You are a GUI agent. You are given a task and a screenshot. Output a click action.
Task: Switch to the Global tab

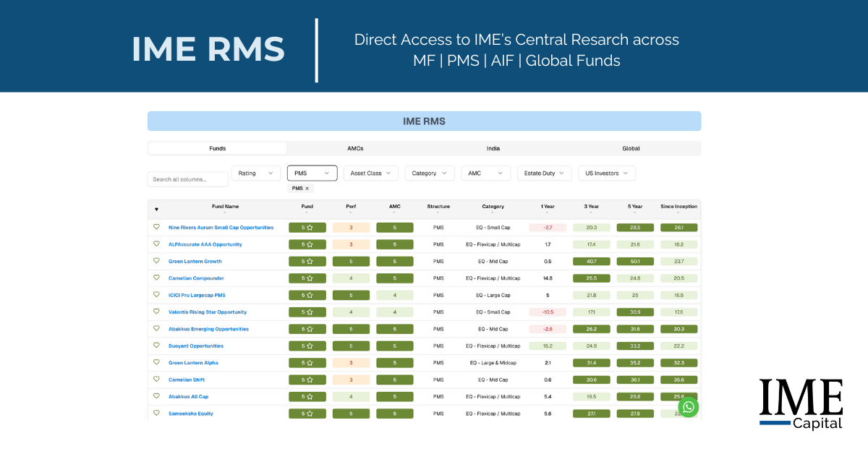631,148
